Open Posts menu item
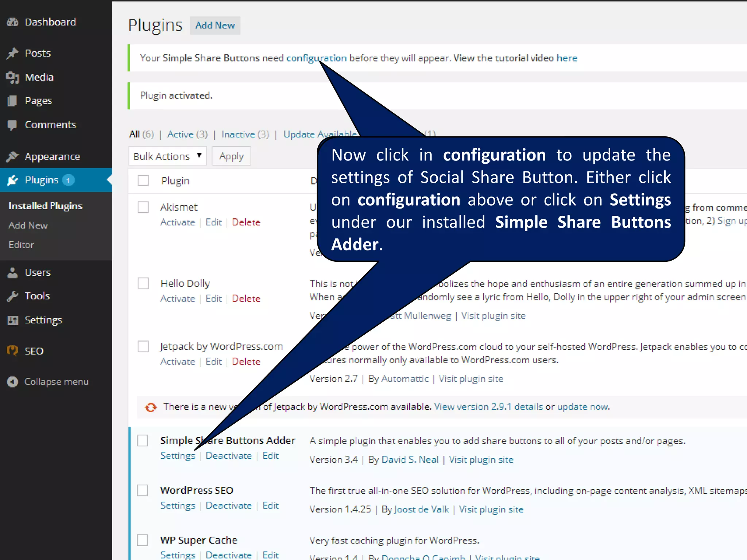The height and width of the screenshot is (560, 747). pos(38,53)
